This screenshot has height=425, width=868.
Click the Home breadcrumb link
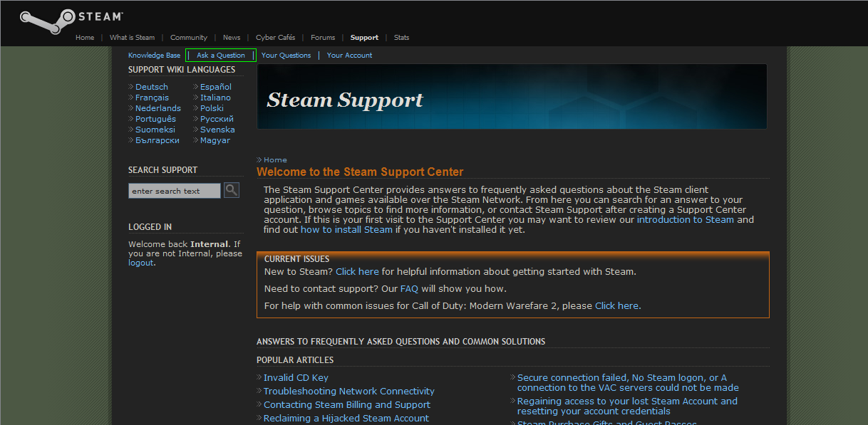275,160
